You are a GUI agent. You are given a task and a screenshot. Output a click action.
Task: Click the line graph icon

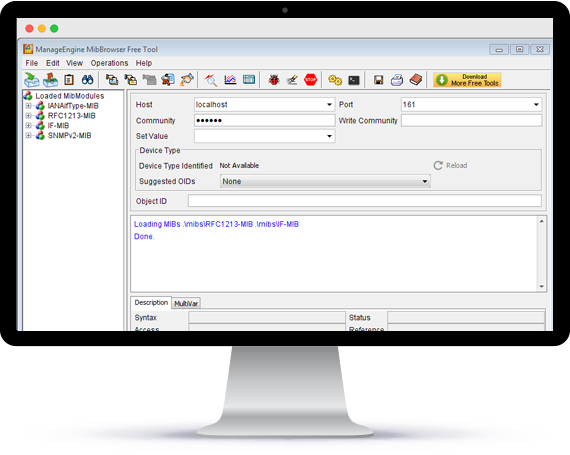point(230,80)
